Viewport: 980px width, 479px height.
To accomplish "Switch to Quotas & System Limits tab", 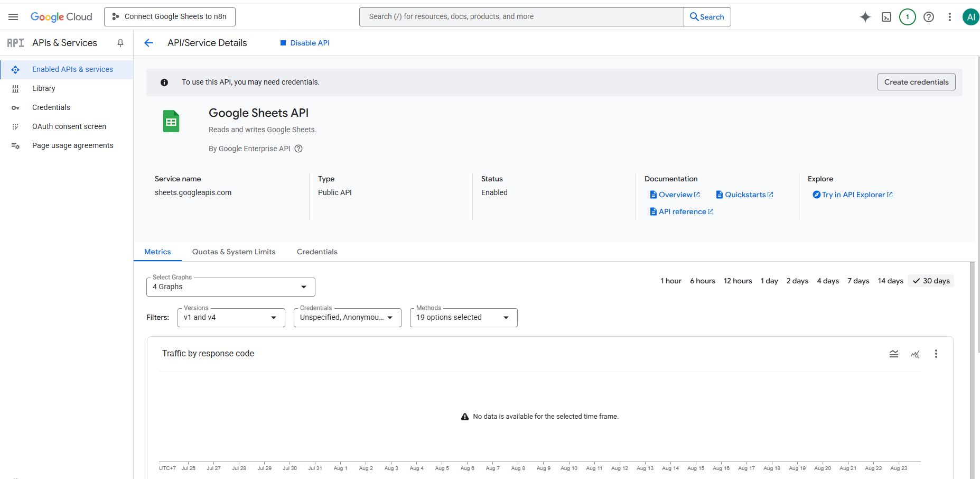I will pos(234,252).
